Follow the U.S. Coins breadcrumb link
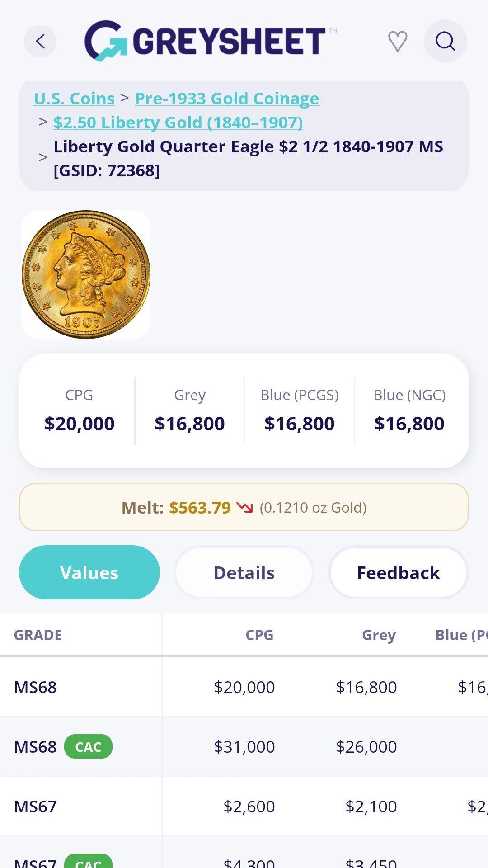Viewport: 488px width, 868px height. [x=75, y=99]
